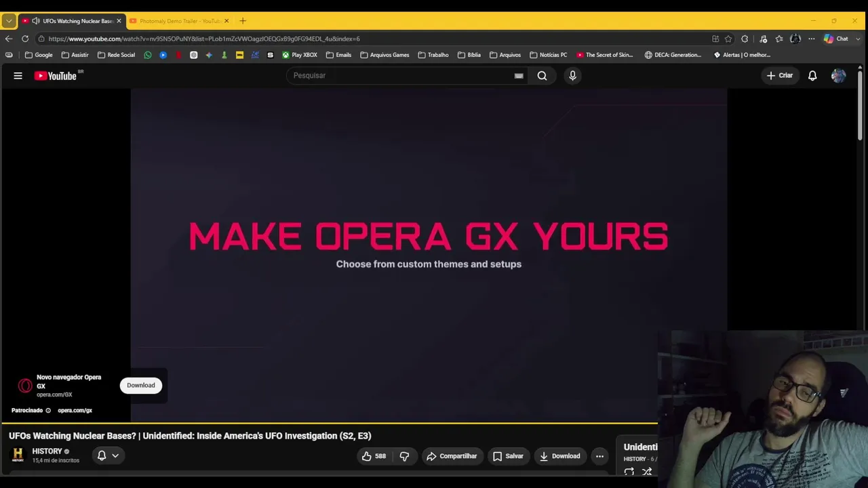Screen dimensions: 868x488
Task: Go to the YouTube home logo
Action: (56, 76)
